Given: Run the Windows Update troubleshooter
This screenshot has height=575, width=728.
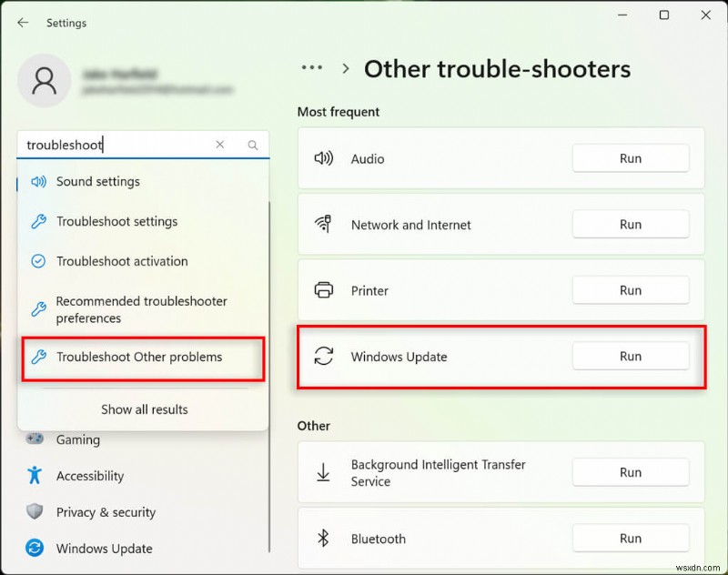Looking at the screenshot, I should pyautogui.click(x=631, y=356).
